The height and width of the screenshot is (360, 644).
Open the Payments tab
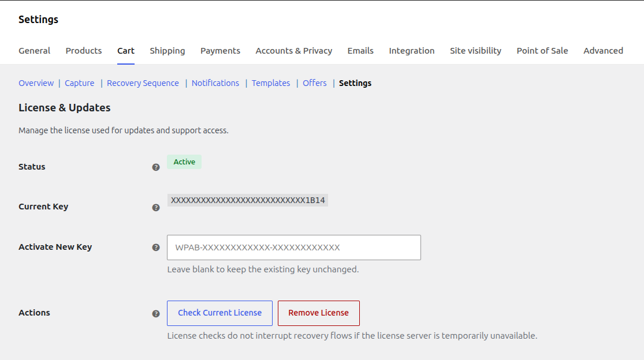[220, 50]
